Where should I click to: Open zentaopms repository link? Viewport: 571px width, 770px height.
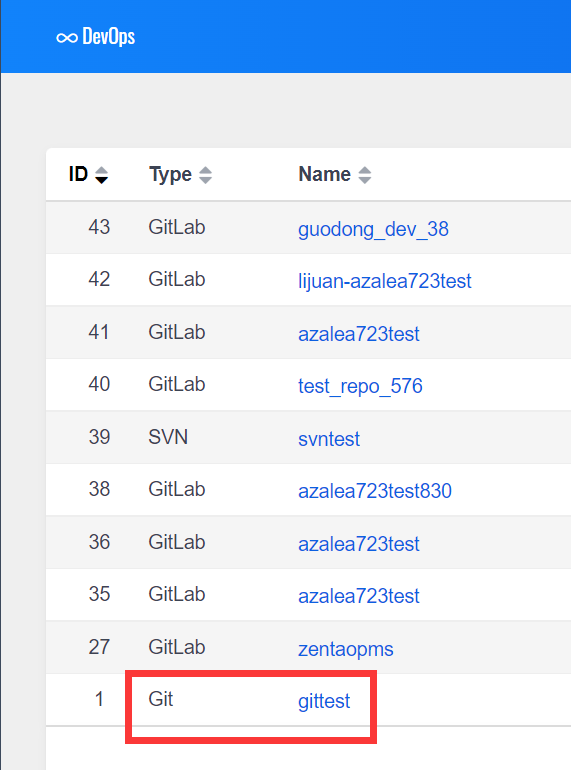pos(346,649)
